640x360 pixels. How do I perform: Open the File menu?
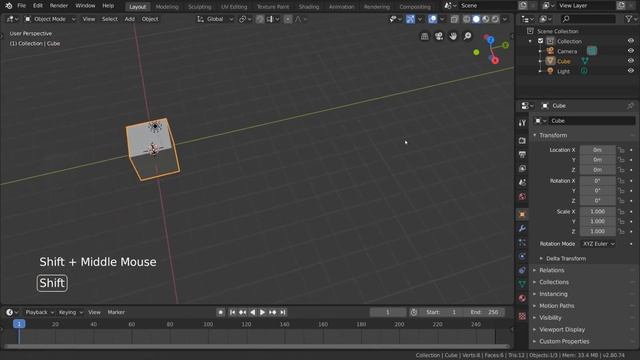pyautogui.click(x=22, y=6)
